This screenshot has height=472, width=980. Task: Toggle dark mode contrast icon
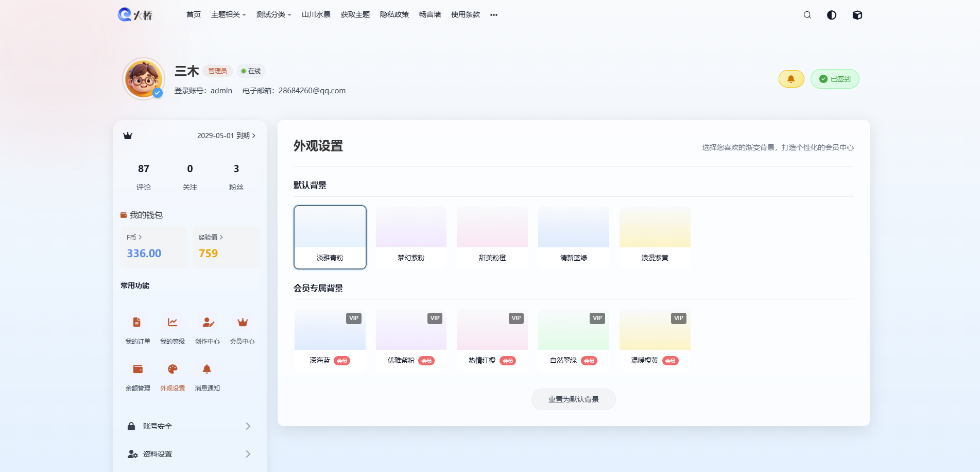832,15
